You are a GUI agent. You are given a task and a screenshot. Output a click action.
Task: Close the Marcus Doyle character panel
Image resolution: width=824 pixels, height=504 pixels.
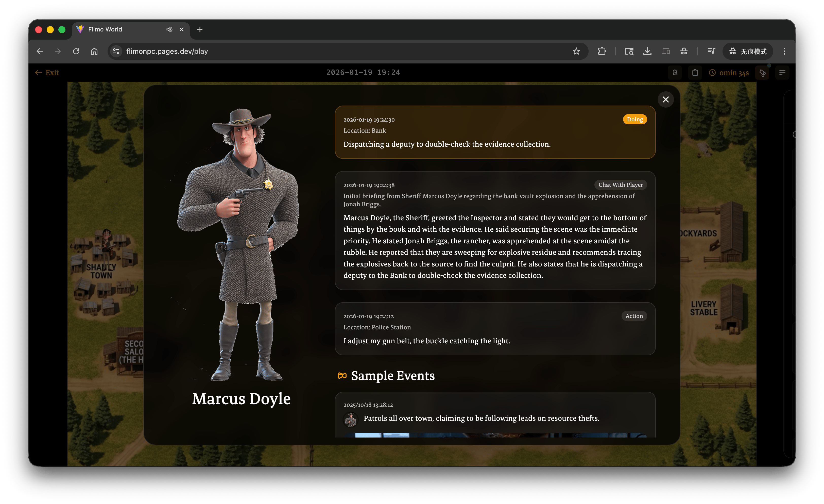coord(665,99)
